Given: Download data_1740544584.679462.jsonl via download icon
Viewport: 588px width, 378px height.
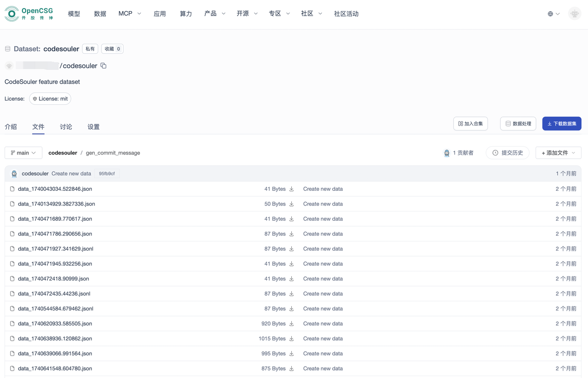Looking at the screenshot, I should (x=291, y=309).
